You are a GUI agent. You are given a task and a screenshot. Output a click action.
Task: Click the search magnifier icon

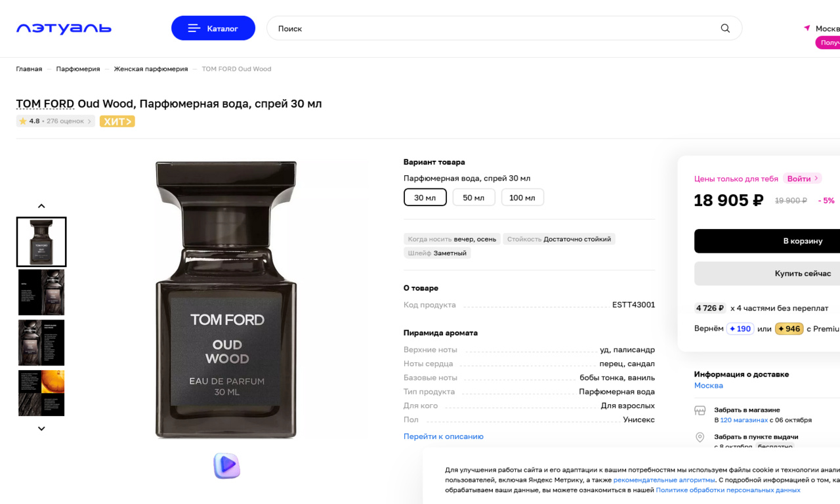(x=725, y=28)
